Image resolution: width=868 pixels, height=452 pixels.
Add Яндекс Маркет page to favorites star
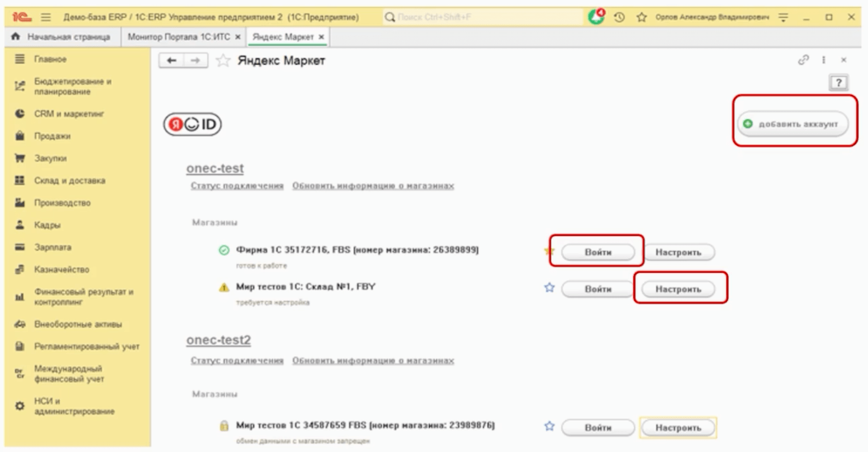click(223, 60)
